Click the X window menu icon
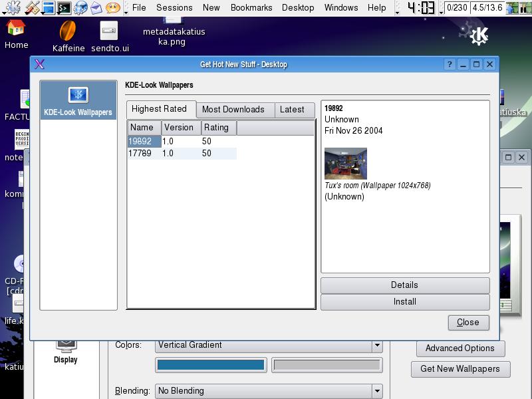This screenshot has height=399, width=532. coord(39,64)
